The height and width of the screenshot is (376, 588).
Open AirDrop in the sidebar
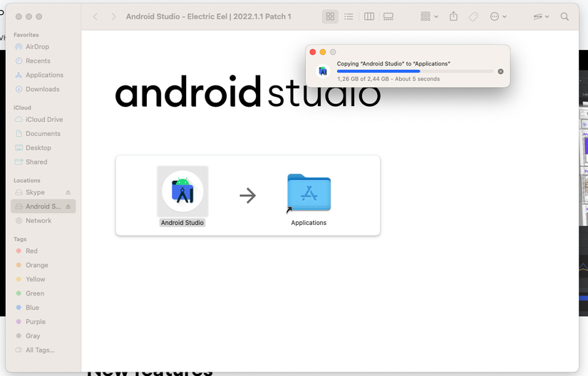tap(43, 46)
